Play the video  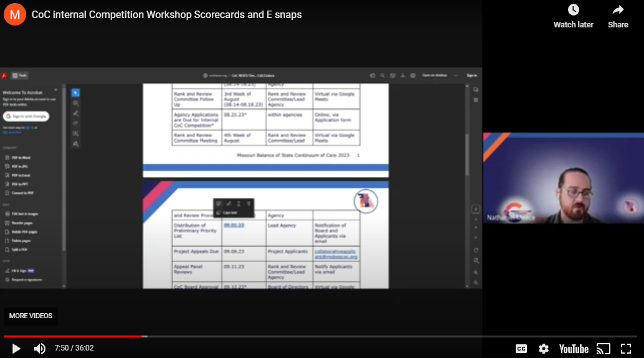pos(16,349)
